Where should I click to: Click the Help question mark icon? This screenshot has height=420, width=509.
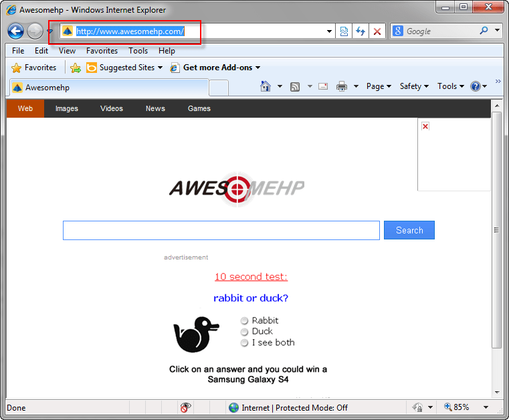click(475, 86)
